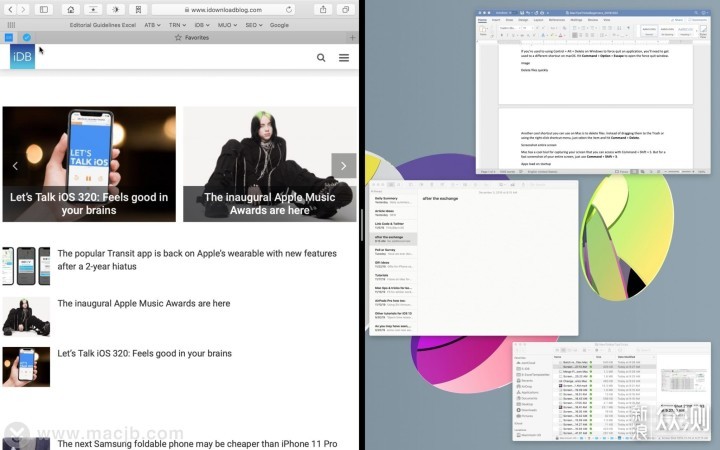Open Let's Talk iOS 320 carousel card
This screenshot has height=450, width=720.
89,164
